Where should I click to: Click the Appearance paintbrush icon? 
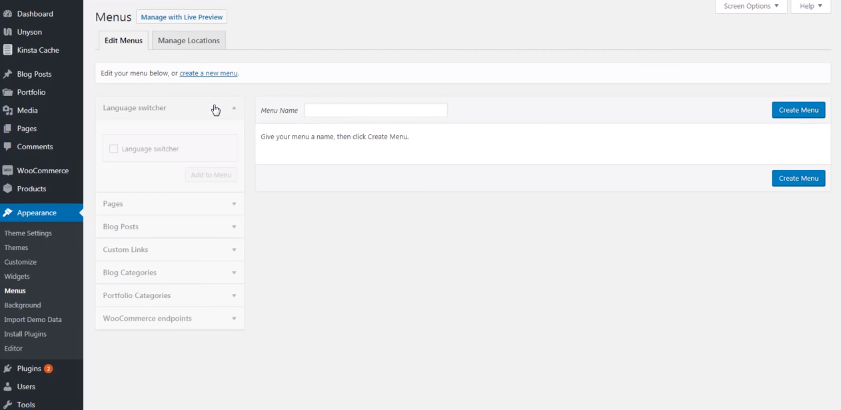point(8,213)
